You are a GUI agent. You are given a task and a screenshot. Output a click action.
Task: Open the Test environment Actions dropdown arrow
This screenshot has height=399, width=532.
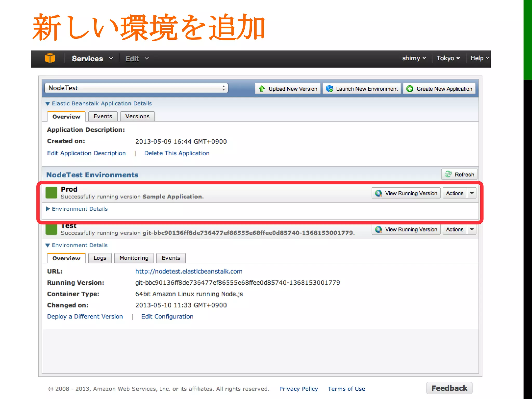[x=472, y=230]
